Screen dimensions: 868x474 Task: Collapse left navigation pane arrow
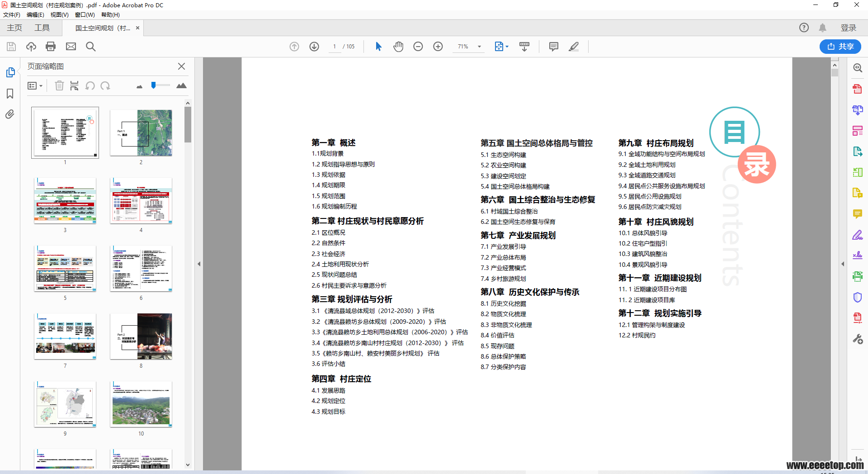point(199,264)
